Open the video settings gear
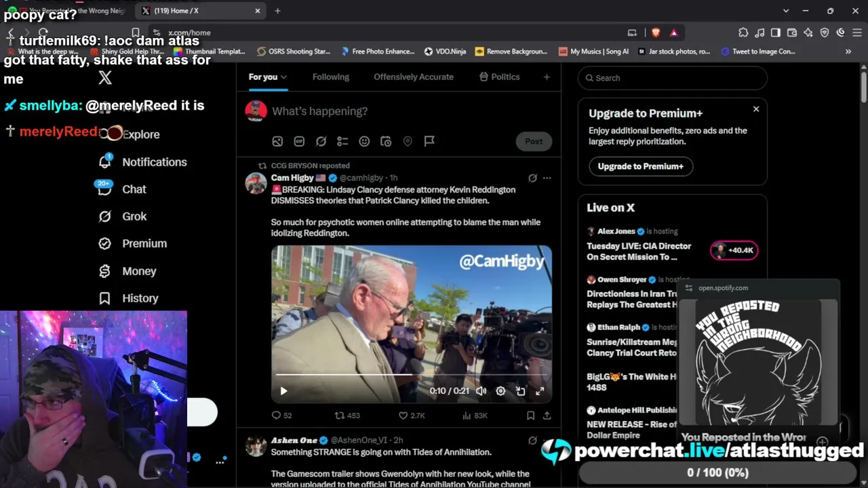The image size is (868, 488). click(x=500, y=391)
